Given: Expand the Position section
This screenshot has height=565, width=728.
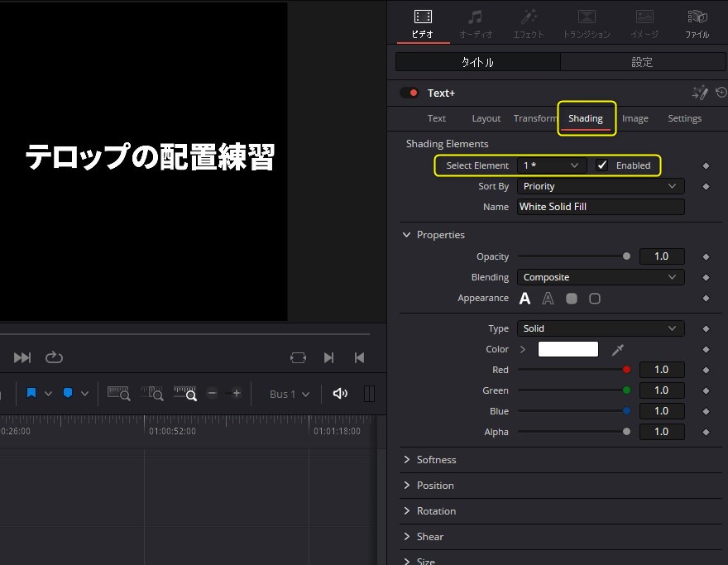Looking at the screenshot, I should [407, 485].
